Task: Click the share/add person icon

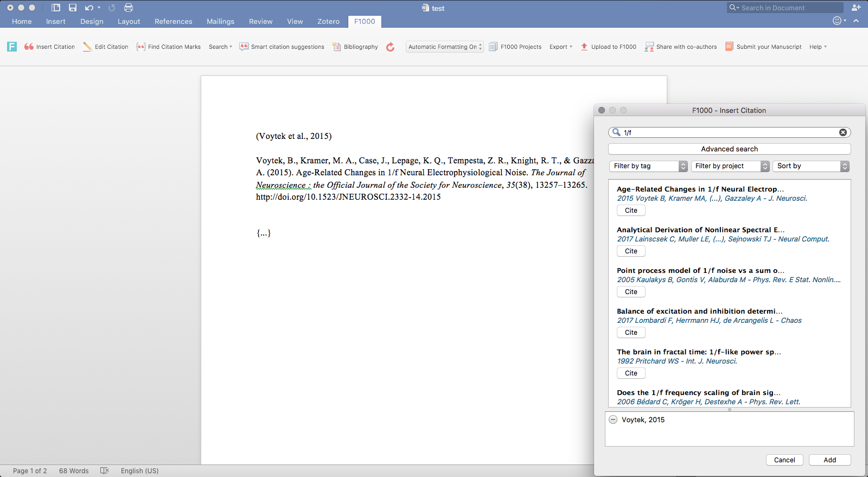Action: (x=856, y=8)
